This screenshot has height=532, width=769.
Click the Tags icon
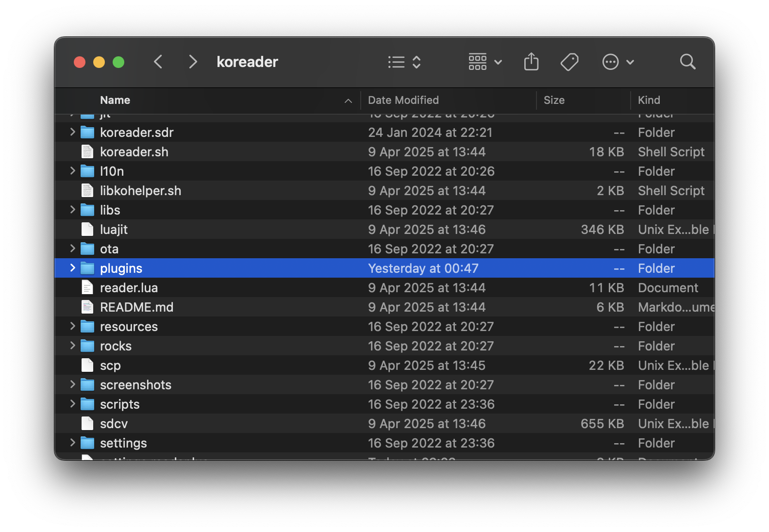coord(569,62)
